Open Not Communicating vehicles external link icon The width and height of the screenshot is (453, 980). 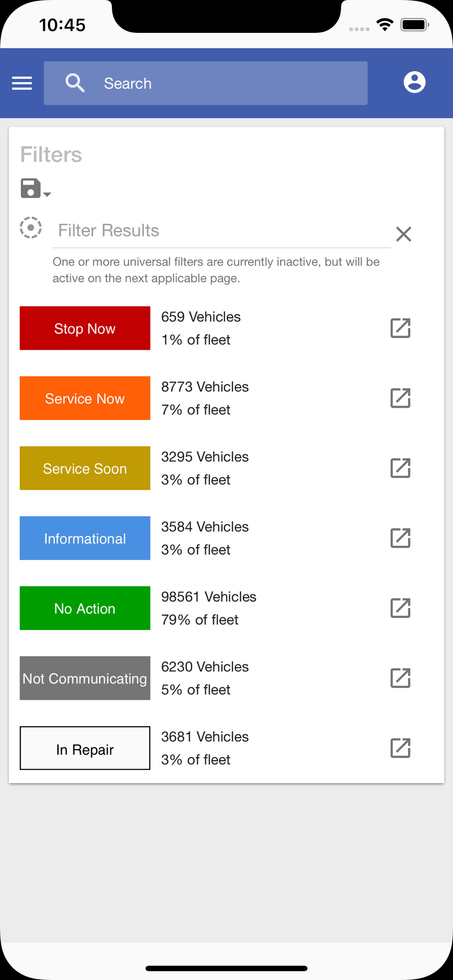coord(400,679)
